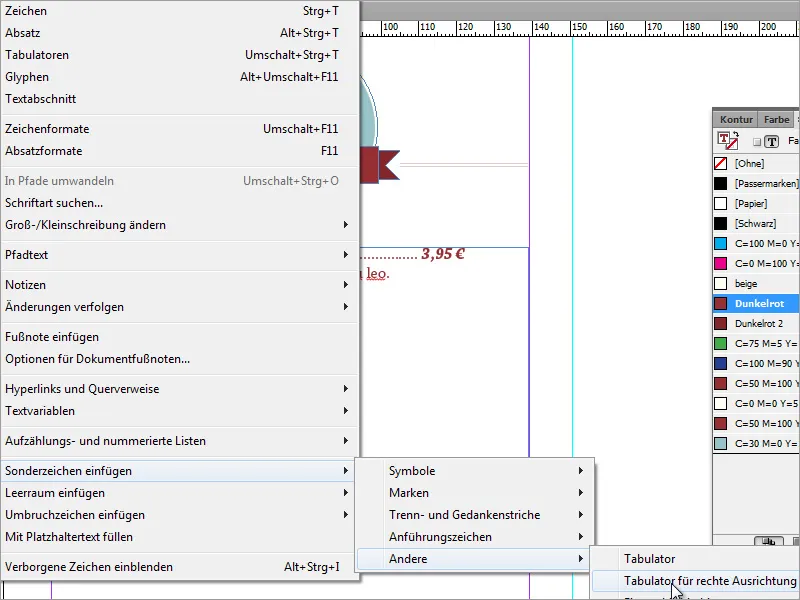Select the magenta C=0 M=100 swatch
The width and height of the screenshot is (800, 600).
tap(756, 263)
